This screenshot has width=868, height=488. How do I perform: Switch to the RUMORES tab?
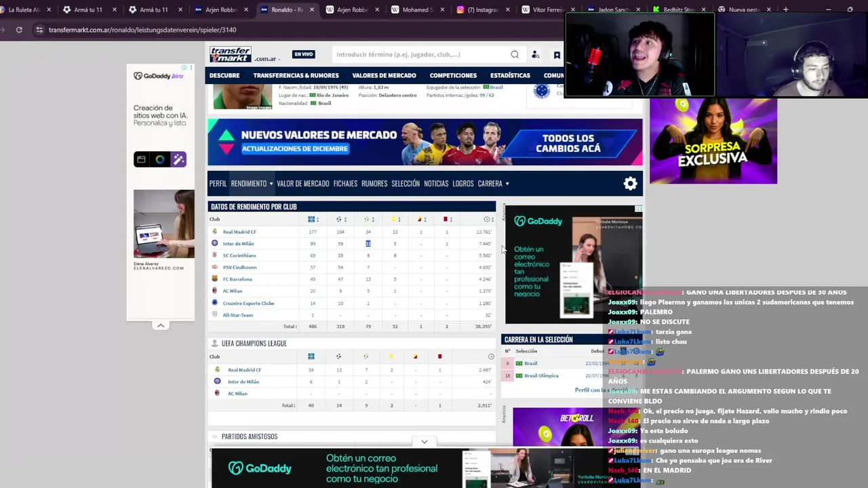(374, 184)
